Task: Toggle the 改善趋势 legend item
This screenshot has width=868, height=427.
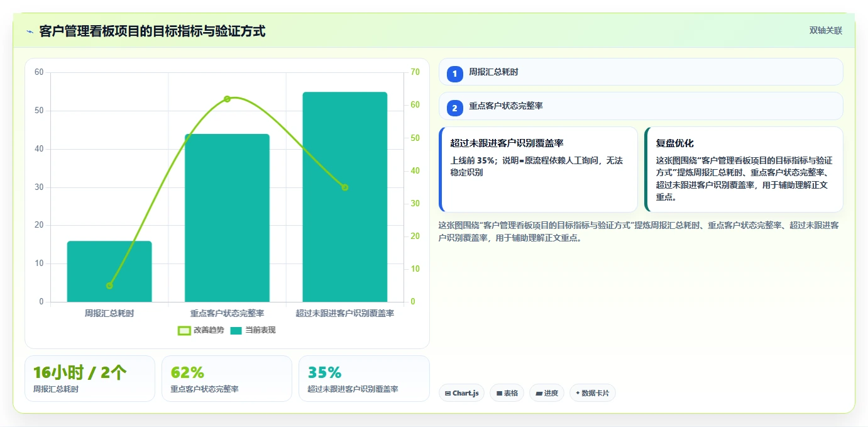Action: [201, 330]
